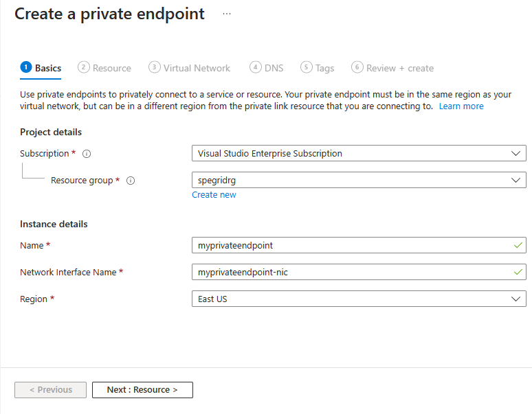The width and height of the screenshot is (532, 414).
Task: Click the green checkmark in the Name field
Action: pos(518,245)
